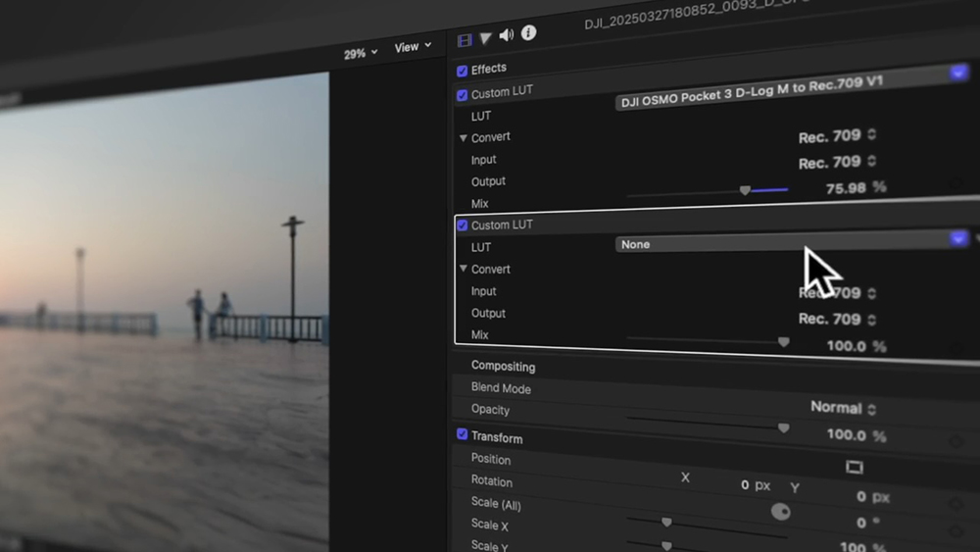Open the 29% viewer zoom dropdown
The image size is (980, 552).
(361, 54)
